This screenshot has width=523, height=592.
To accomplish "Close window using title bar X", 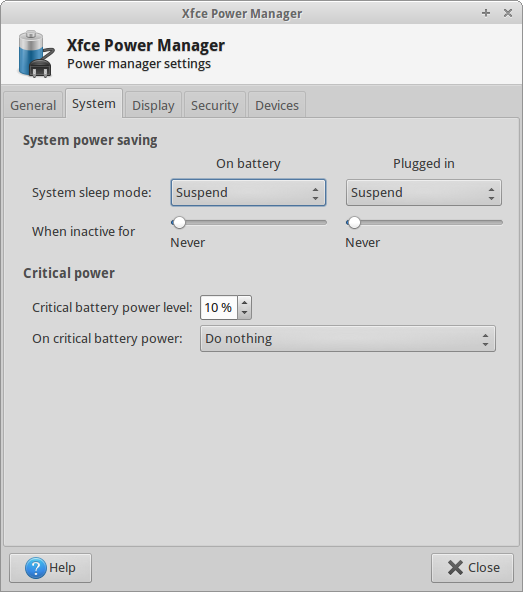I will [x=508, y=13].
